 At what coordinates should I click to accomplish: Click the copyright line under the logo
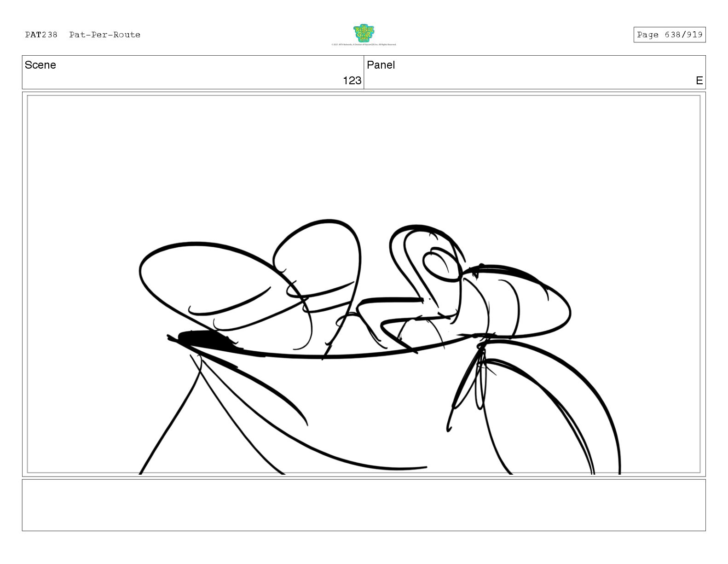coord(364,45)
